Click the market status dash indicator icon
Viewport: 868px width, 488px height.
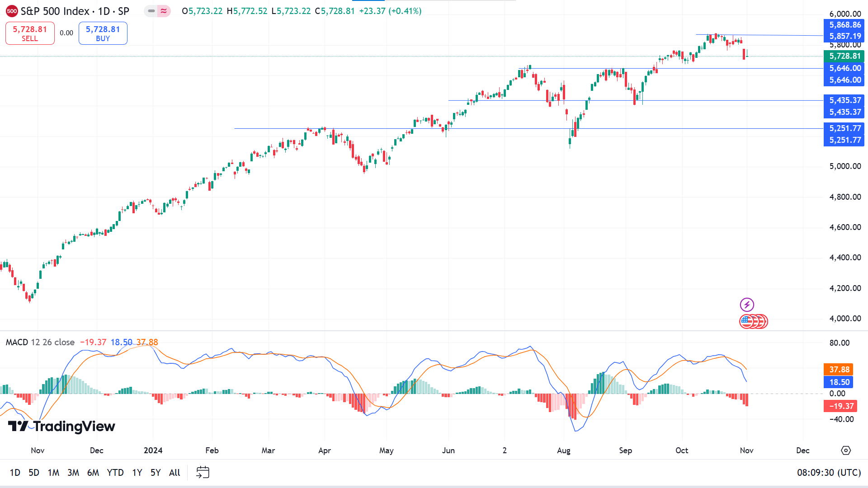tap(151, 11)
